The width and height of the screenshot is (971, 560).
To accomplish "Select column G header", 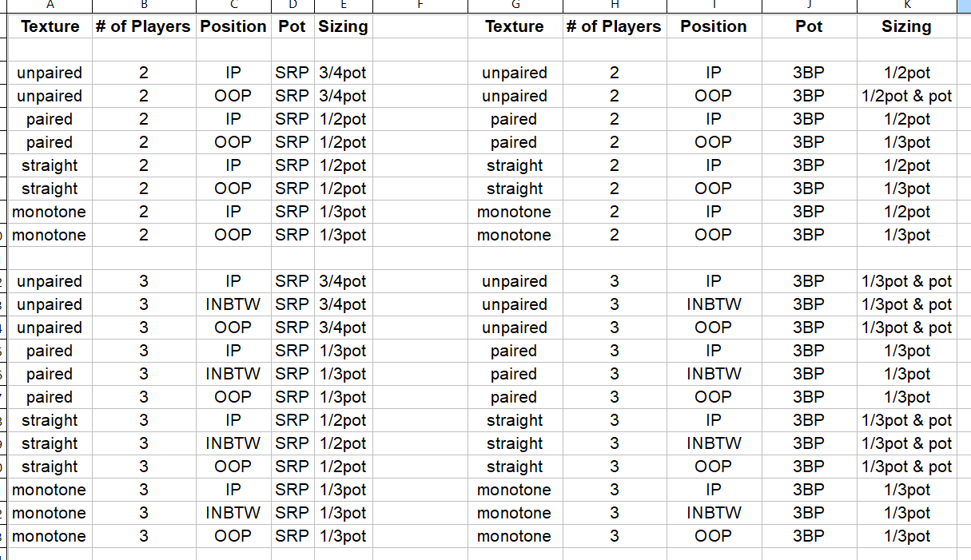I will [x=514, y=6].
